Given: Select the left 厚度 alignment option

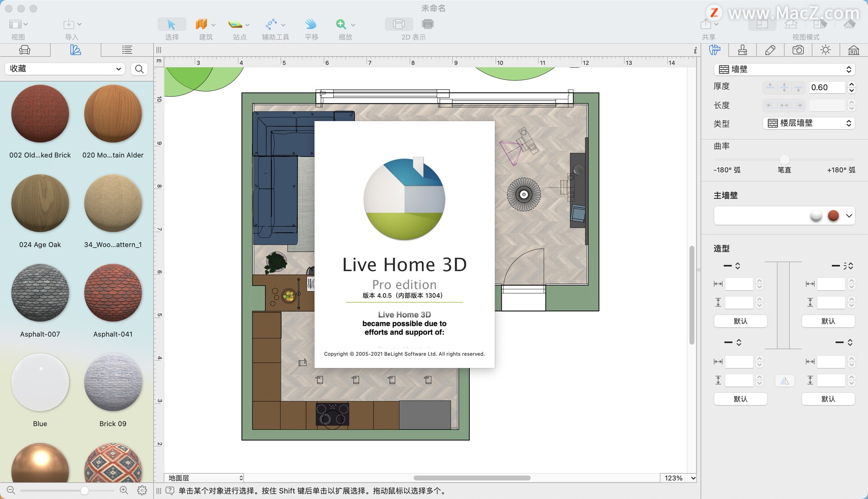Looking at the screenshot, I should pos(770,87).
